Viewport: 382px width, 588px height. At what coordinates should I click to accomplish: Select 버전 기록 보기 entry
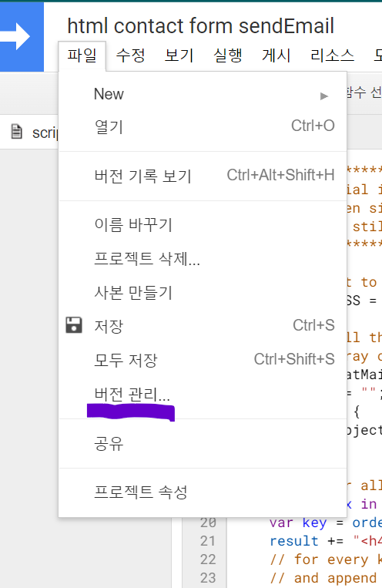click(203, 176)
